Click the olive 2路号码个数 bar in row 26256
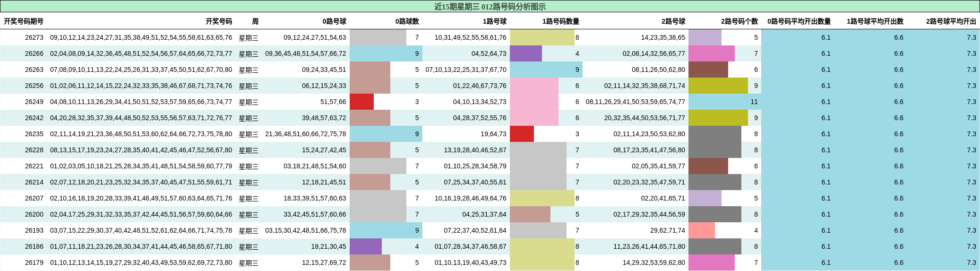Screen dimensions: 980x271 click(718, 86)
